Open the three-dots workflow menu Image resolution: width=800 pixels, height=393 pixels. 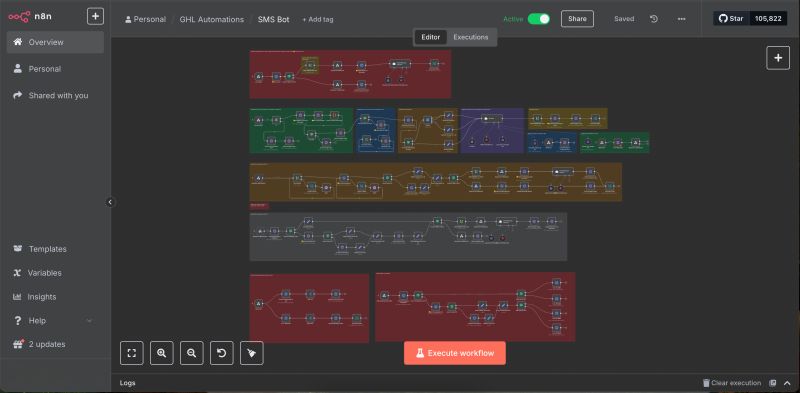[682, 19]
